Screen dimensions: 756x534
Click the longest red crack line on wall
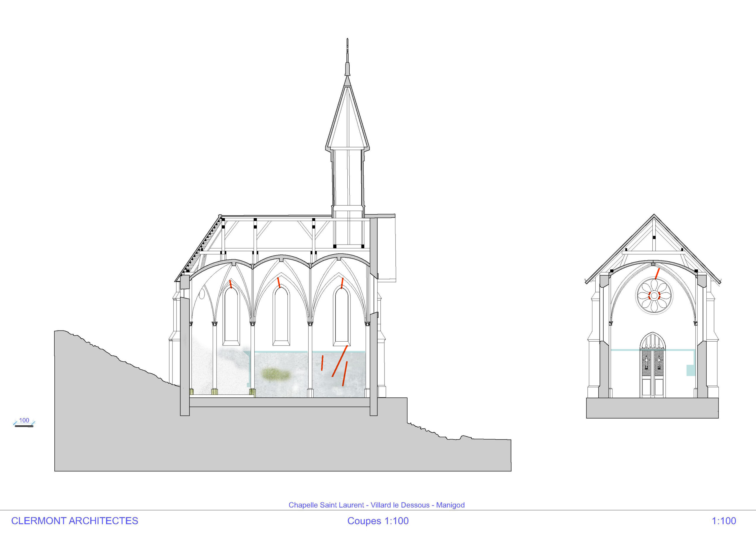click(340, 361)
